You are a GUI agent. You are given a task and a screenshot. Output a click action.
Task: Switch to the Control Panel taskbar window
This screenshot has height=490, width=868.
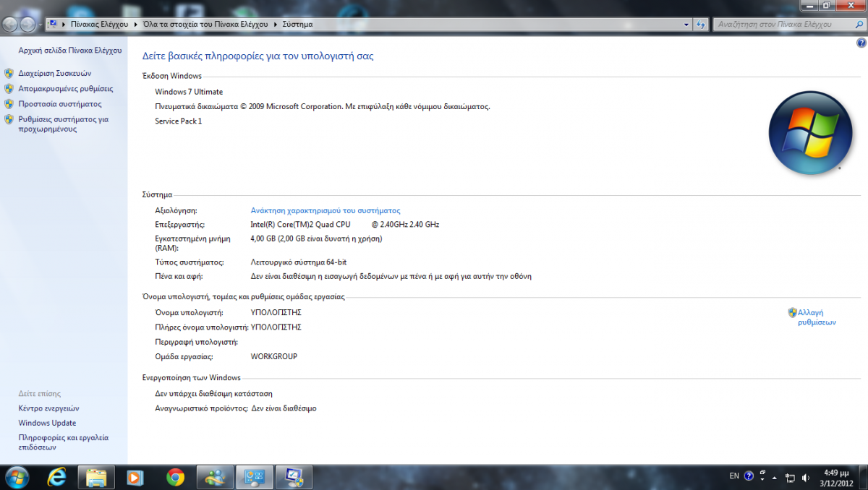pyautogui.click(x=255, y=477)
